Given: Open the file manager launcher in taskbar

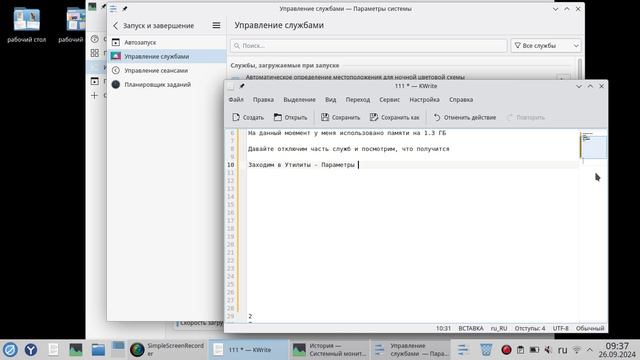Looking at the screenshot, I should coord(98,350).
